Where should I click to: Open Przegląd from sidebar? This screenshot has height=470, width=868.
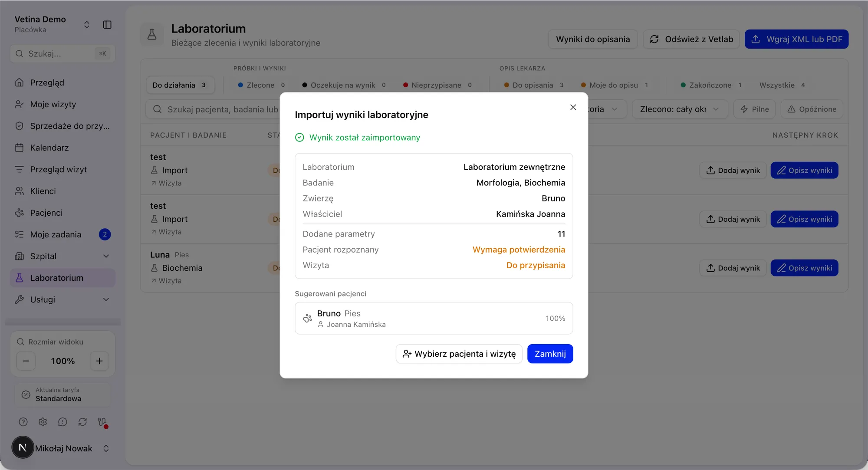pos(62,82)
